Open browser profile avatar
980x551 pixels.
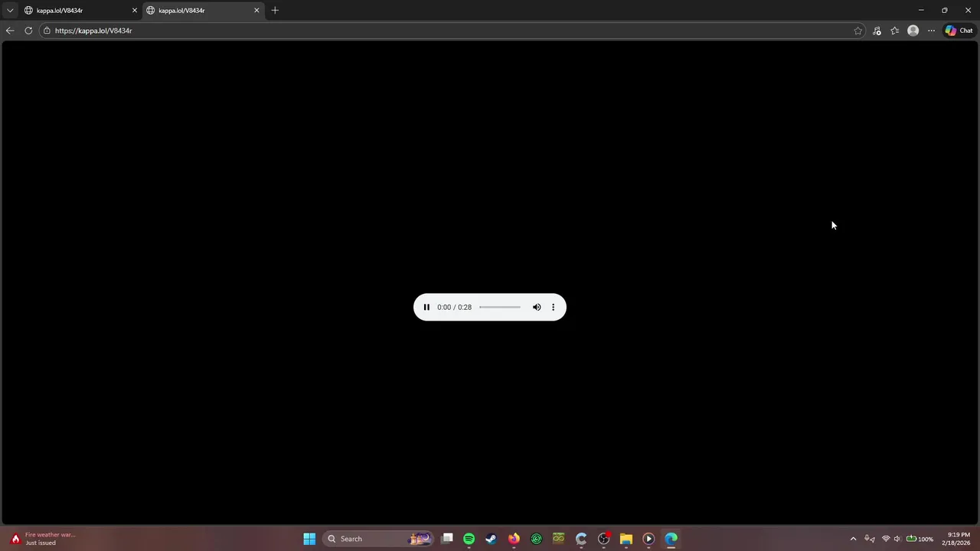click(913, 31)
